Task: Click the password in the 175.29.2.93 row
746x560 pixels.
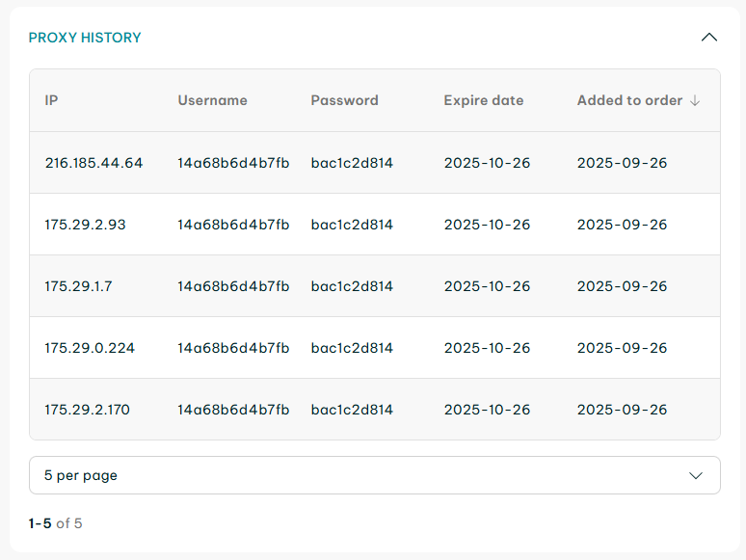Action: [x=352, y=225]
